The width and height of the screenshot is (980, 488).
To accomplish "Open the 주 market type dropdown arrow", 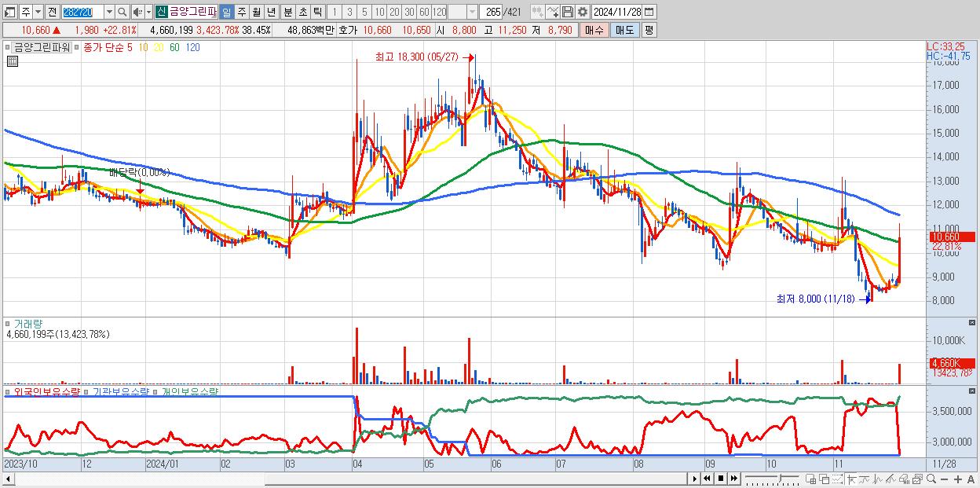I will pos(38,12).
